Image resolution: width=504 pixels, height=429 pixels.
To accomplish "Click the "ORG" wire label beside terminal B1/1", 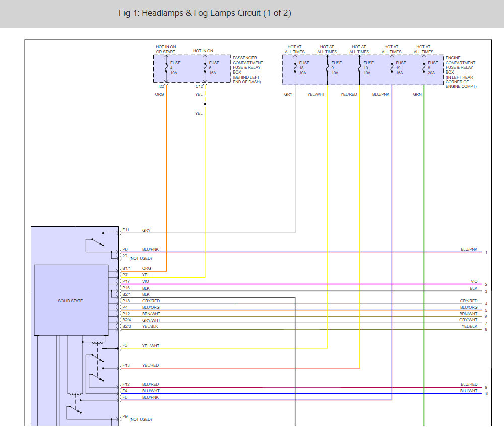I will tap(147, 268).
